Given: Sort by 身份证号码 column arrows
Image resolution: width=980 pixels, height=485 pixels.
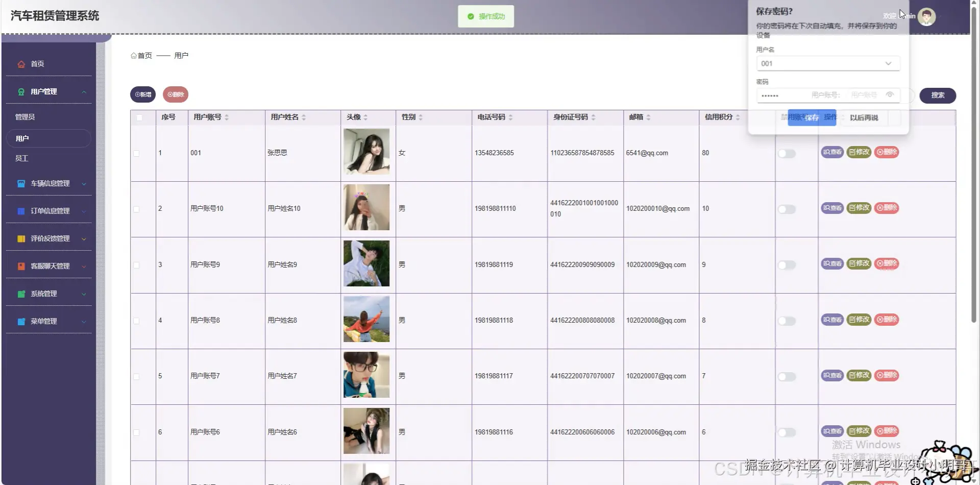Looking at the screenshot, I should (593, 117).
